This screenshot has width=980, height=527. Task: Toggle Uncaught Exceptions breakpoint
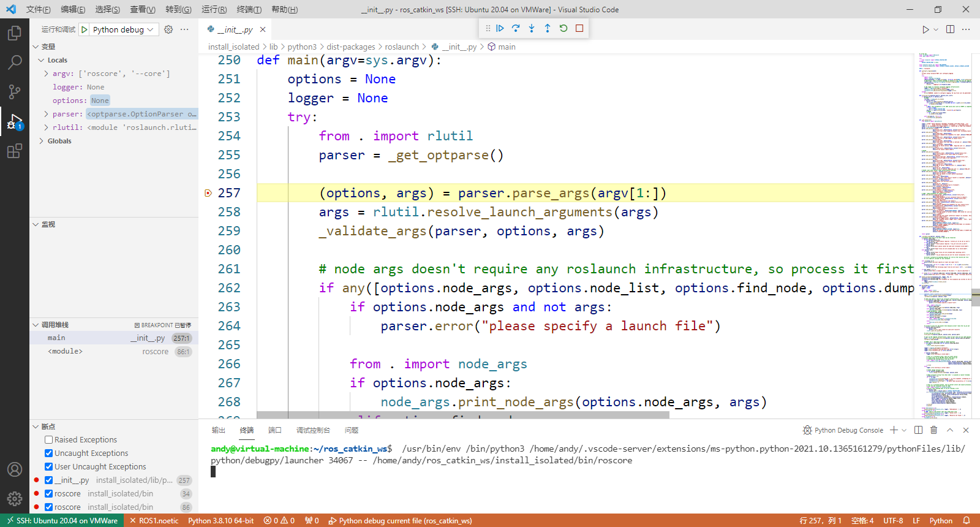[48, 453]
